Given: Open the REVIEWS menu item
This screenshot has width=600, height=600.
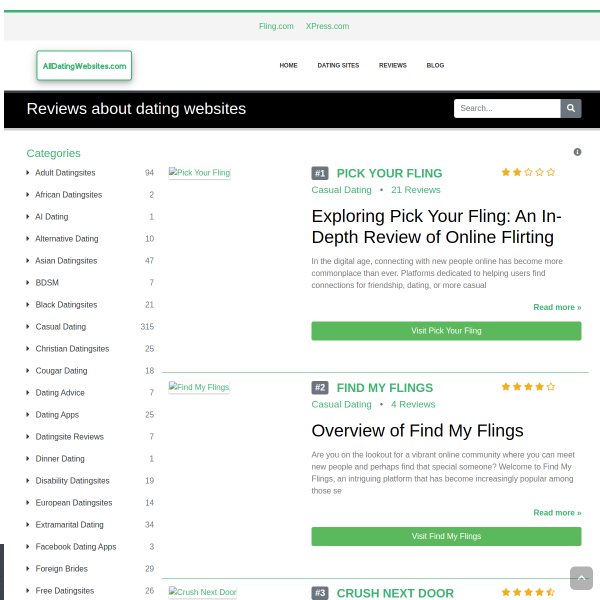Looking at the screenshot, I should 393,65.
